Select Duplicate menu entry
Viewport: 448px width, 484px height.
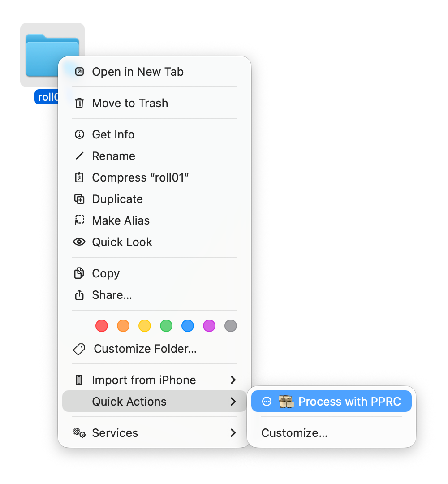click(155, 199)
